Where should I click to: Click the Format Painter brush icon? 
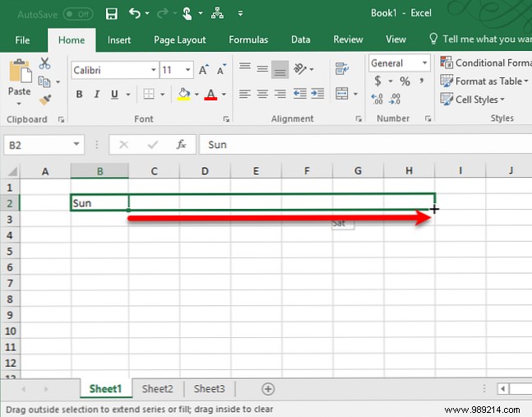tap(44, 100)
